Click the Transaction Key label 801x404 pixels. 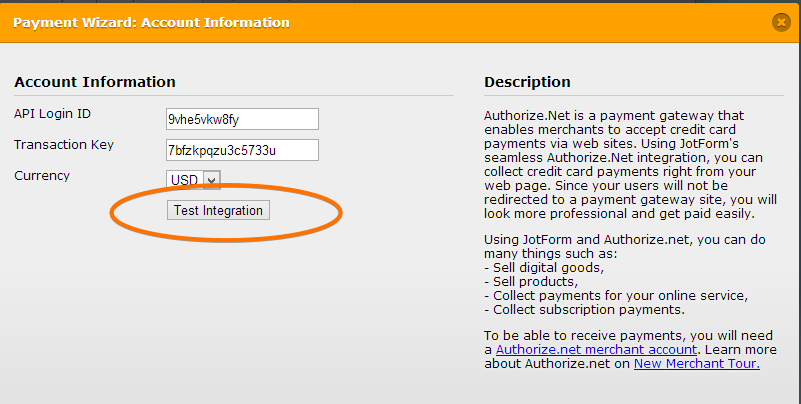(64, 145)
